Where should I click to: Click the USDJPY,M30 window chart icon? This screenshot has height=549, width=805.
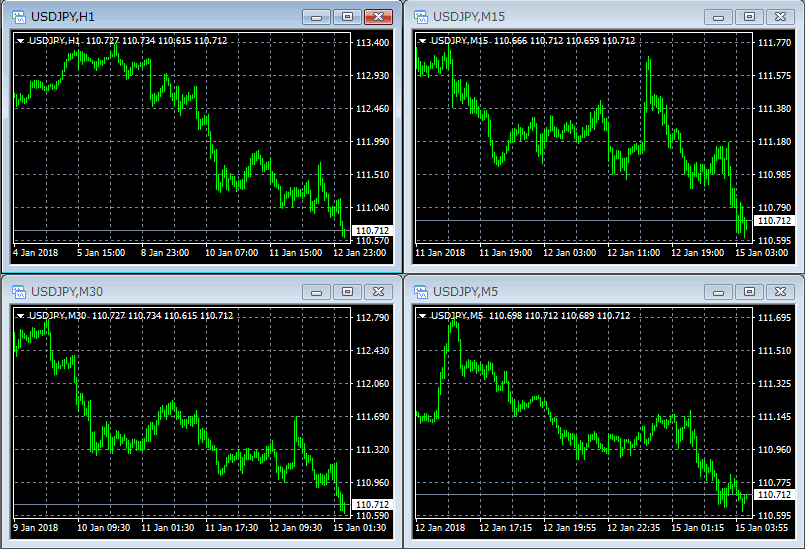coord(19,292)
